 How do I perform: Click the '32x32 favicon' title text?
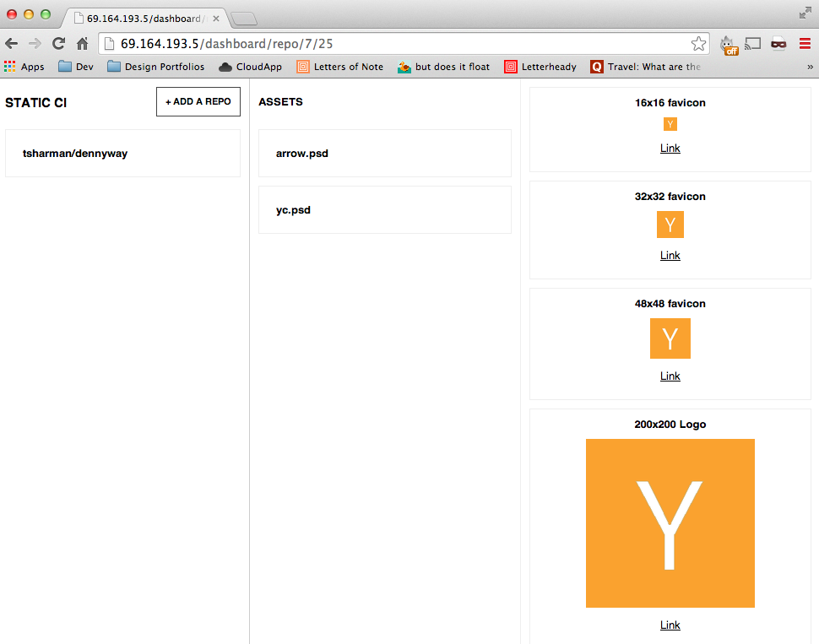[670, 197]
